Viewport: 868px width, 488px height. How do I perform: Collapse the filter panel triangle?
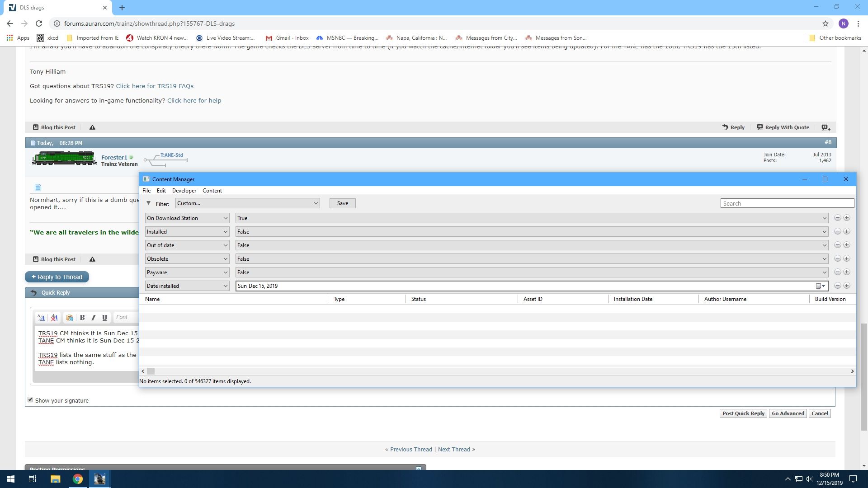(x=148, y=203)
